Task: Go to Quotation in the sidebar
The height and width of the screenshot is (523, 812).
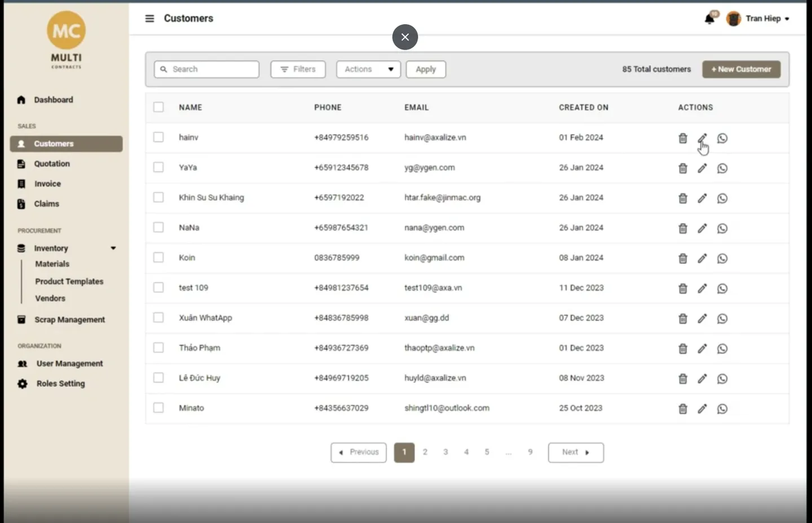Action: pos(52,163)
